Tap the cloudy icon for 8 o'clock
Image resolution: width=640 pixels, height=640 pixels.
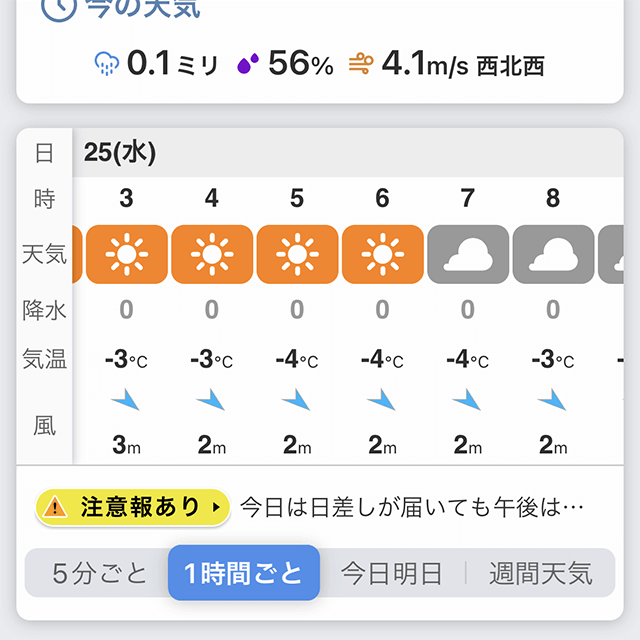[553, 254]
